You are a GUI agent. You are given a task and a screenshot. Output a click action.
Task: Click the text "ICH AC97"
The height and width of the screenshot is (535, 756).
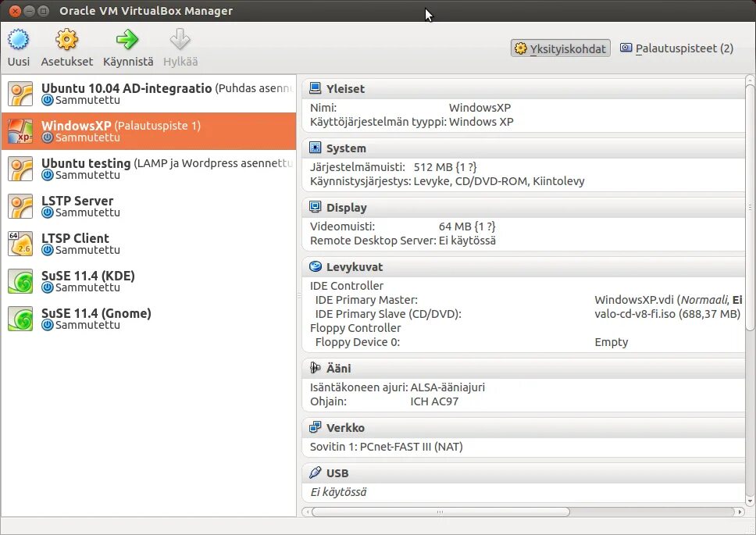[x=434, y=401]
